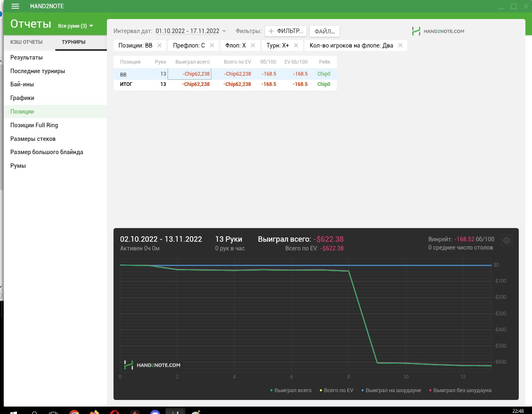Open the hamburger main menu

(x=15, y=6)
